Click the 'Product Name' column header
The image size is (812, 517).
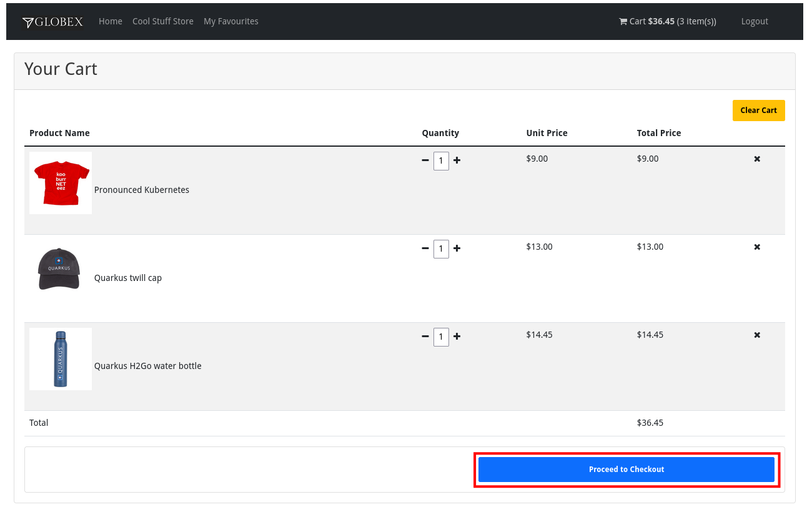click(59, 133)
